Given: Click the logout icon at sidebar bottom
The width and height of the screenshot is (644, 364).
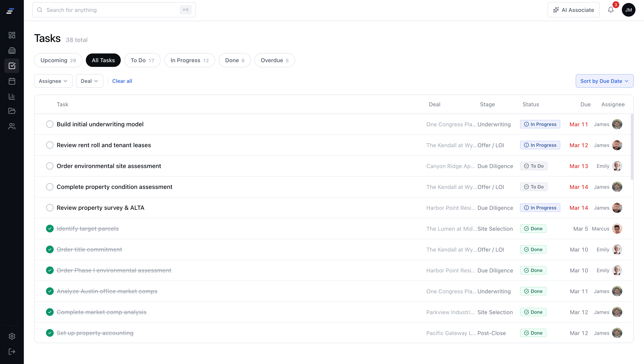Looking at the screenshot, I should coord(12,351).
